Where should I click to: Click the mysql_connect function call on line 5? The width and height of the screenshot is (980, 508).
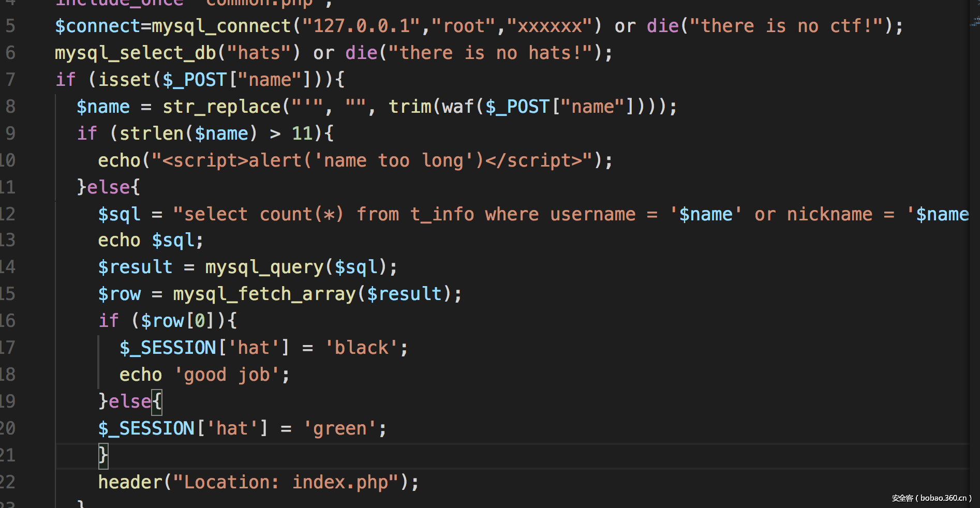221,26
